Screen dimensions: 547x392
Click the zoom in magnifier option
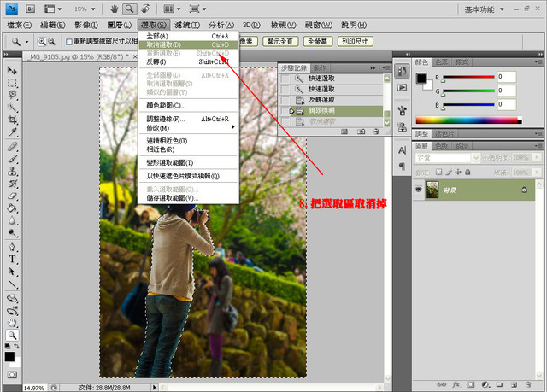click(42, 42)
